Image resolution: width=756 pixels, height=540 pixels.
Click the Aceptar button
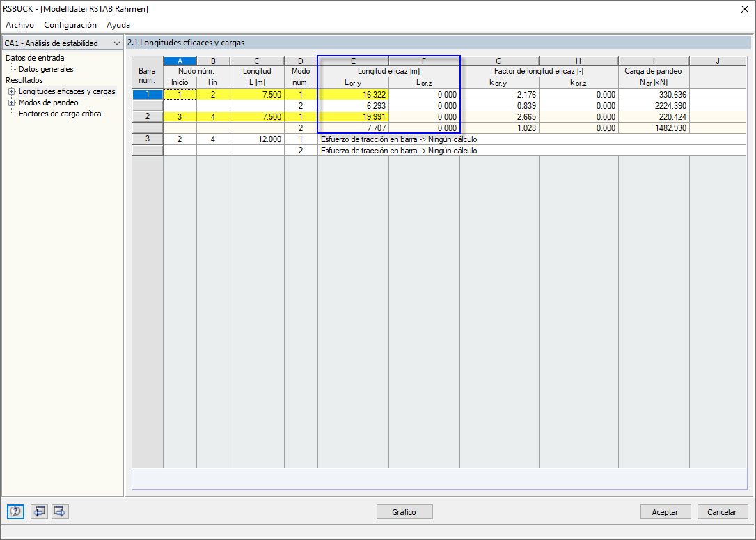click(666, 512)
